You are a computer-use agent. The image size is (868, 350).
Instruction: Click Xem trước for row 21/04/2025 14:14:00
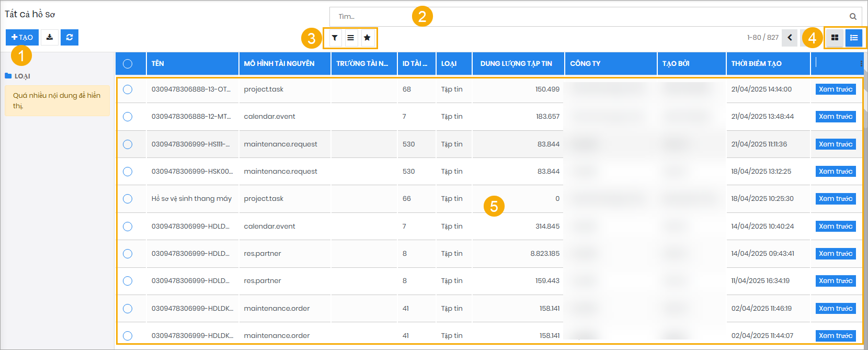pyautogui.click(x=836, y=89)
